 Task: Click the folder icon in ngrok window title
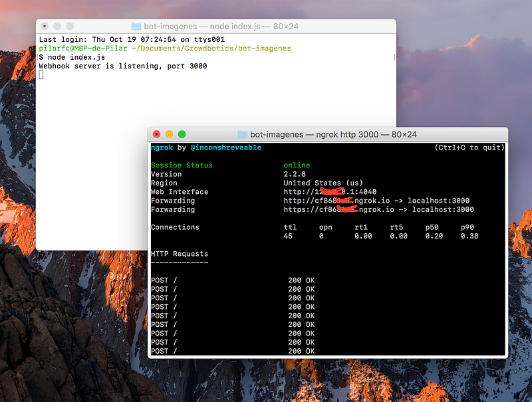pyautogui.click(x=242, y=134)
